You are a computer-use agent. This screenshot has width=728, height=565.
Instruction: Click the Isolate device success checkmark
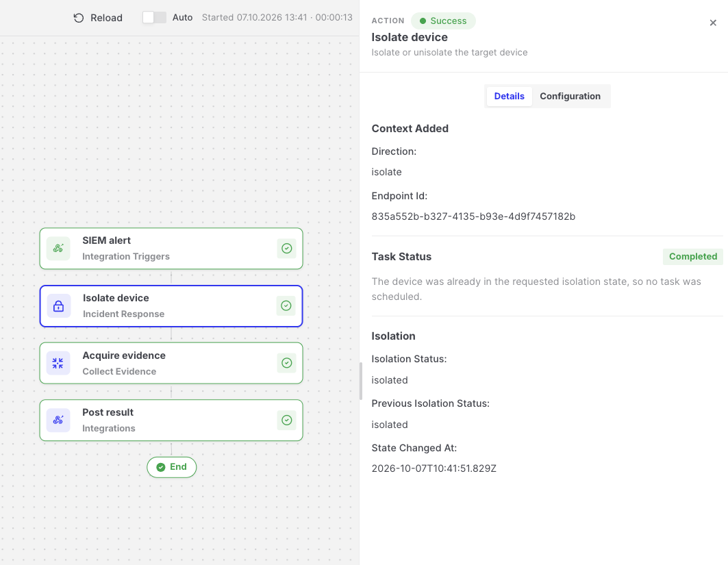point(286,305)
